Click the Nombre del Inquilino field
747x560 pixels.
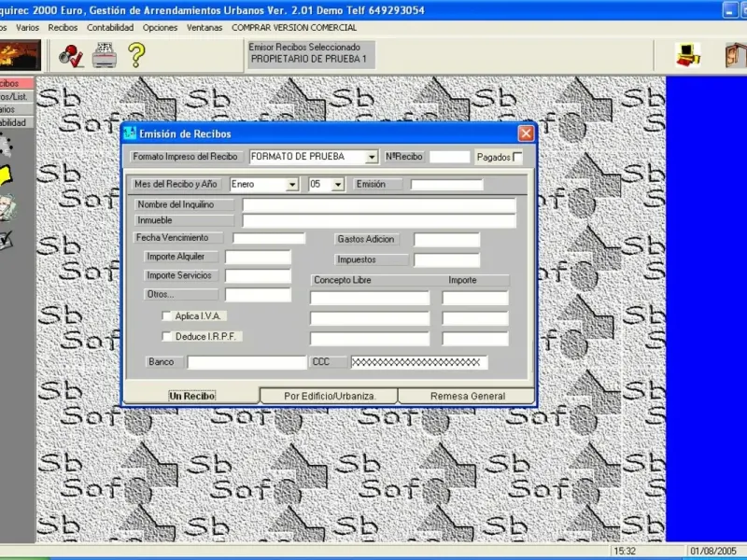coord(379,205)
